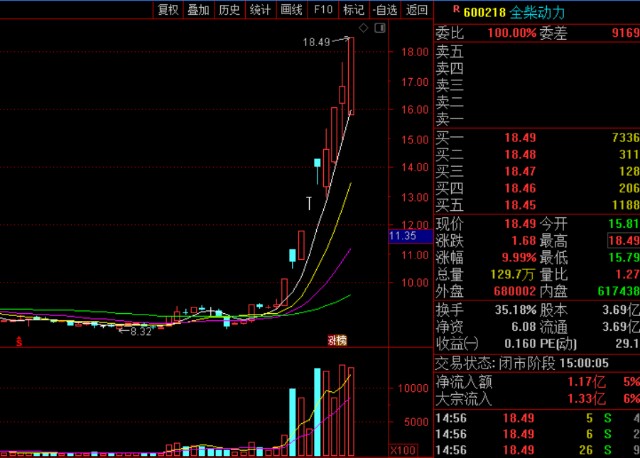Click the 内盘 617438 value
This screenshot has height=458, width=640.
[x=618, y=291]
